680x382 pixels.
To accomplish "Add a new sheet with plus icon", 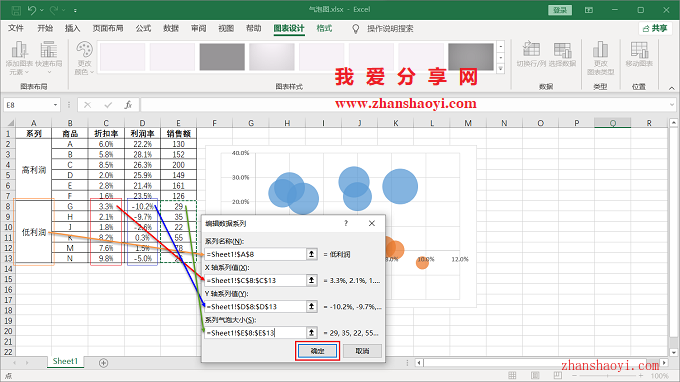I will (x=103, y=362).
